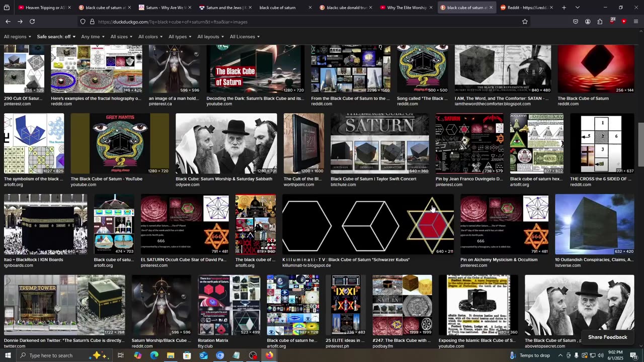Open the Trump Tower cube thumbnail

(64, 305)
